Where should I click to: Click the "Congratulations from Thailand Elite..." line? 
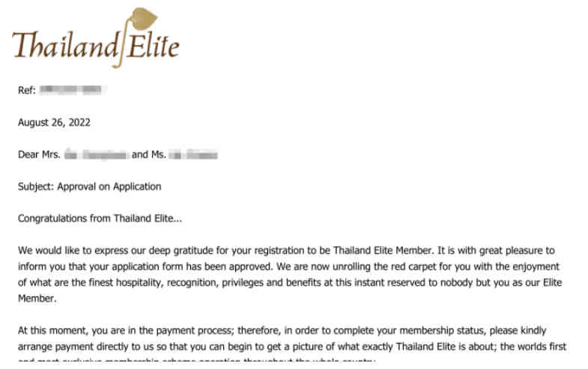[100, 219]
